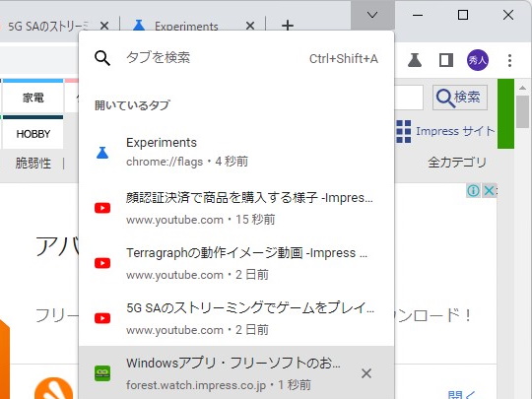Close the Experiments tab in tab strip

[x=250, y=26]
